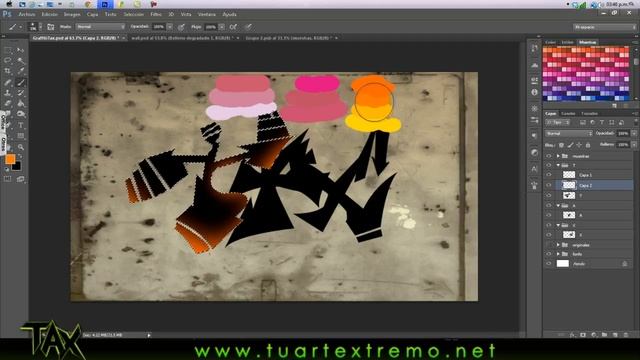The height and width of the screenshot is (360, 640).
Task: Open the Imagen menu
Action: (72, 14)
